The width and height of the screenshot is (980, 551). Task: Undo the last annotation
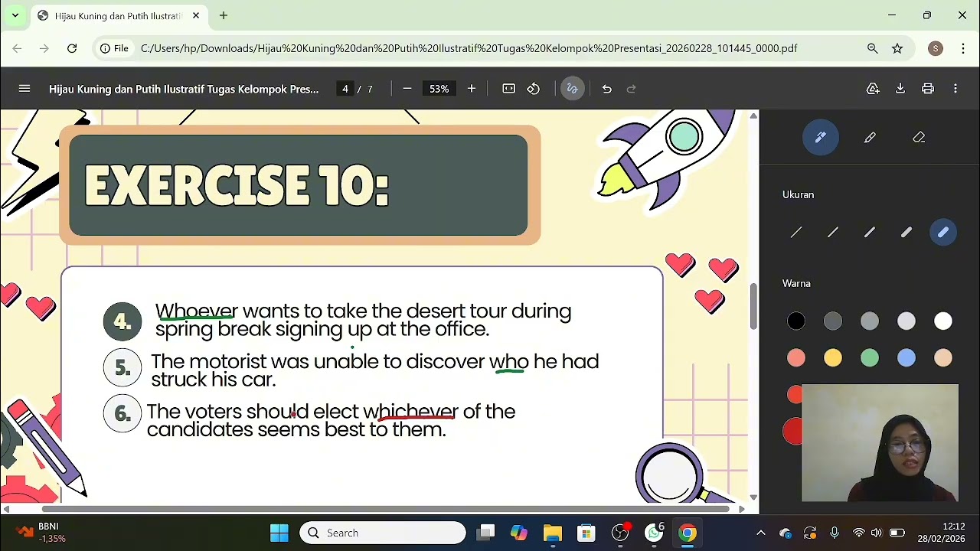607,89
